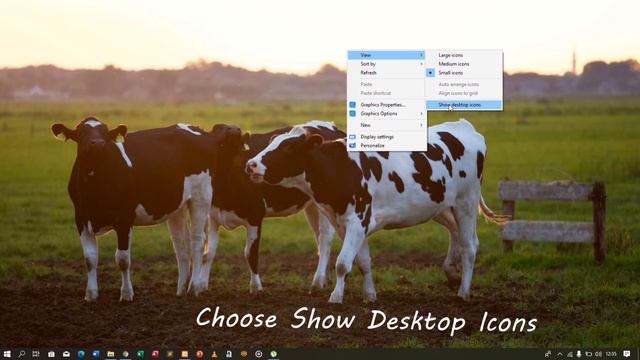This screenshot has width=640, height=360.
Task: Open Task View from the taskbar
Action: 36,354
